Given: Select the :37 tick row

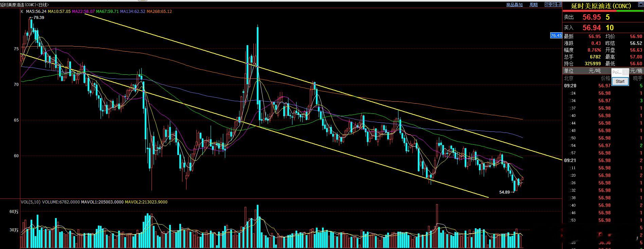Looking at the screenshot, I should pos(603,108).
